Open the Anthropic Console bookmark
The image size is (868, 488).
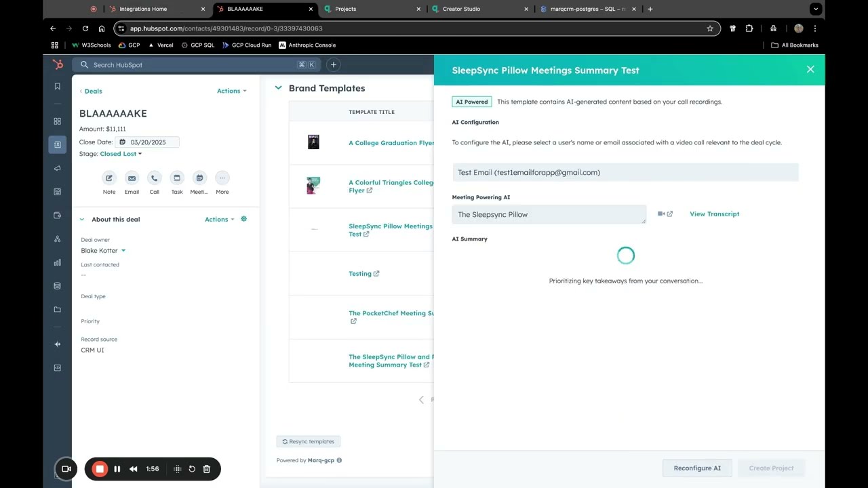point(307,45)
